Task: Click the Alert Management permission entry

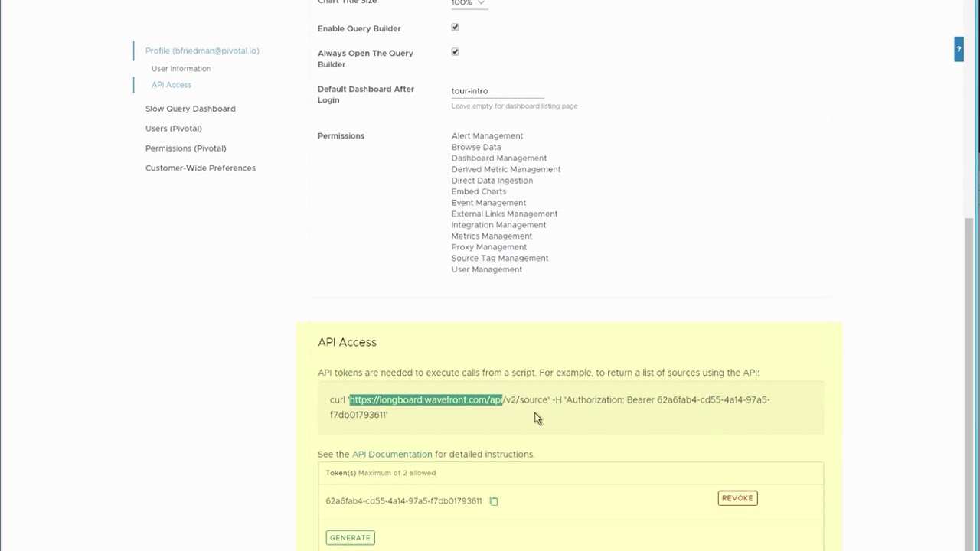Action: point(487,136)
